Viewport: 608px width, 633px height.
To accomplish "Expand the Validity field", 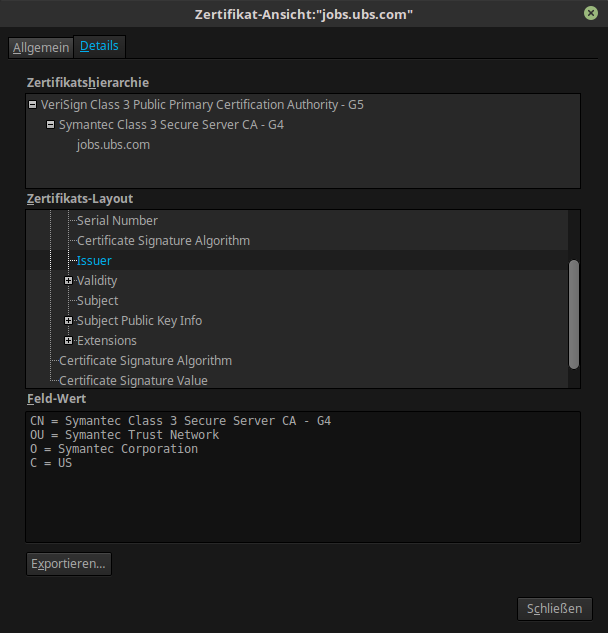I will [x=68, y=281].
